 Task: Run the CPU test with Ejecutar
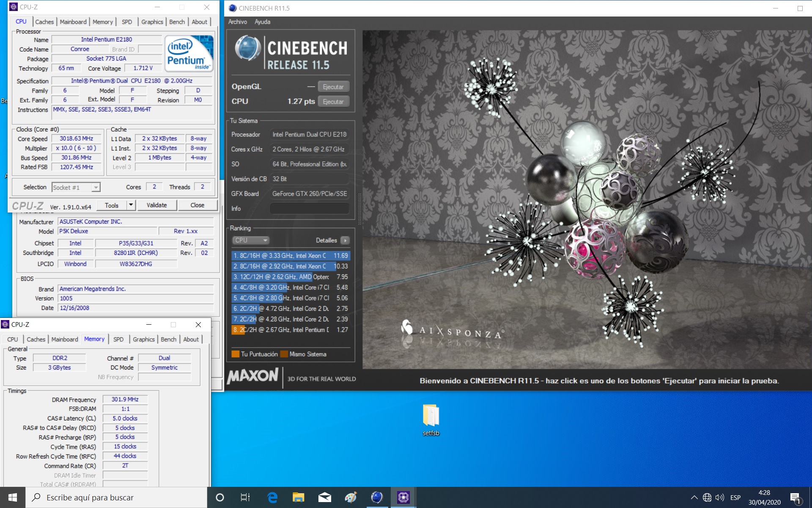[x=333, y=102]
